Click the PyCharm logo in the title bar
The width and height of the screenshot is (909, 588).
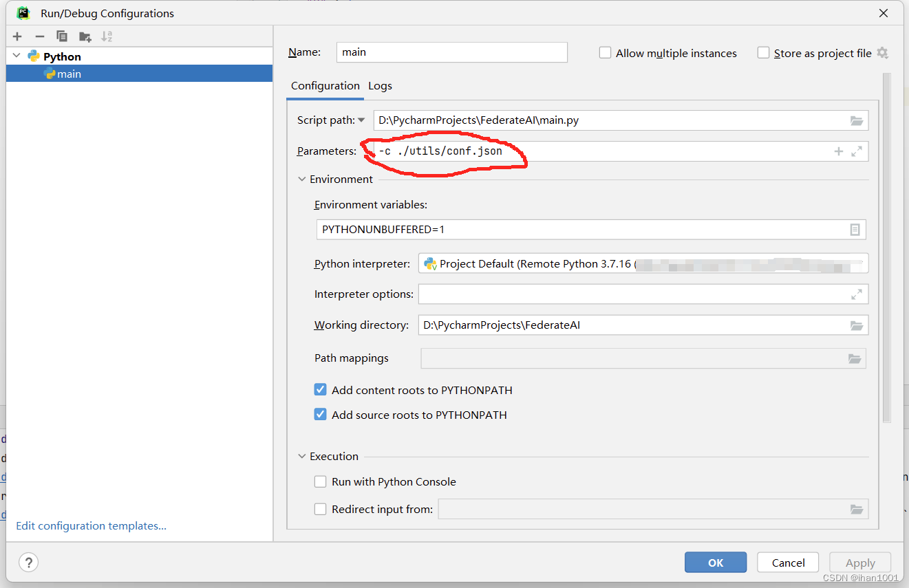(x=23, y=12)
